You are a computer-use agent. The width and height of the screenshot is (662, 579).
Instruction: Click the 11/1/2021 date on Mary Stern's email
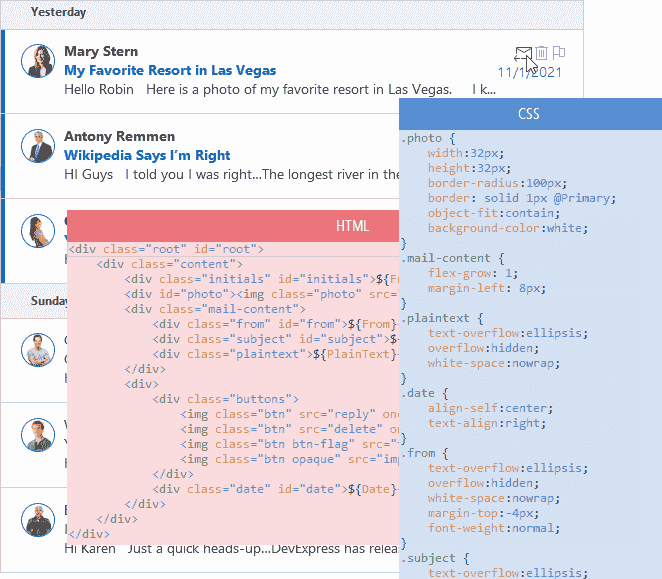pyautogui.click(x=530, y=73)
